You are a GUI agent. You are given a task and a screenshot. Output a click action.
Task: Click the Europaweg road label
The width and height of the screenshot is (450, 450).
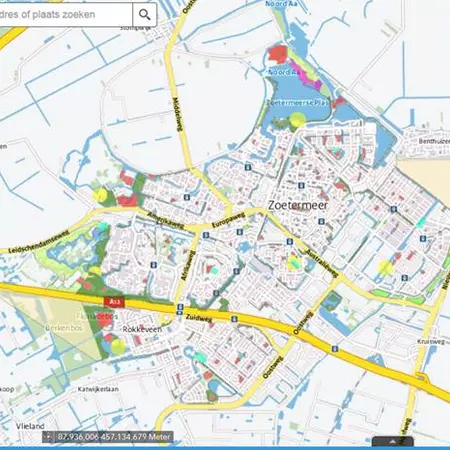click(x=228, y=220)
